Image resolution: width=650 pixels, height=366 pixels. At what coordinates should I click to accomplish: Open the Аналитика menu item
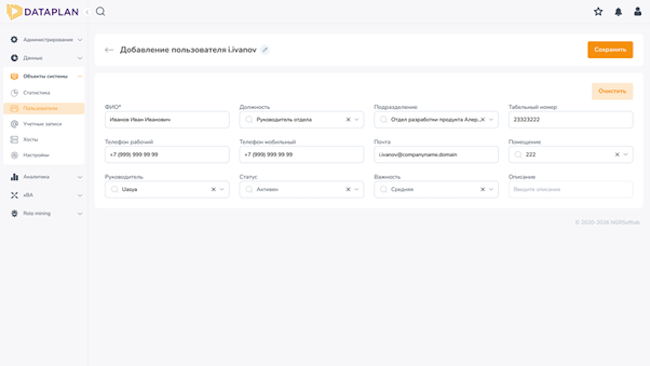(x=44, y=177)
